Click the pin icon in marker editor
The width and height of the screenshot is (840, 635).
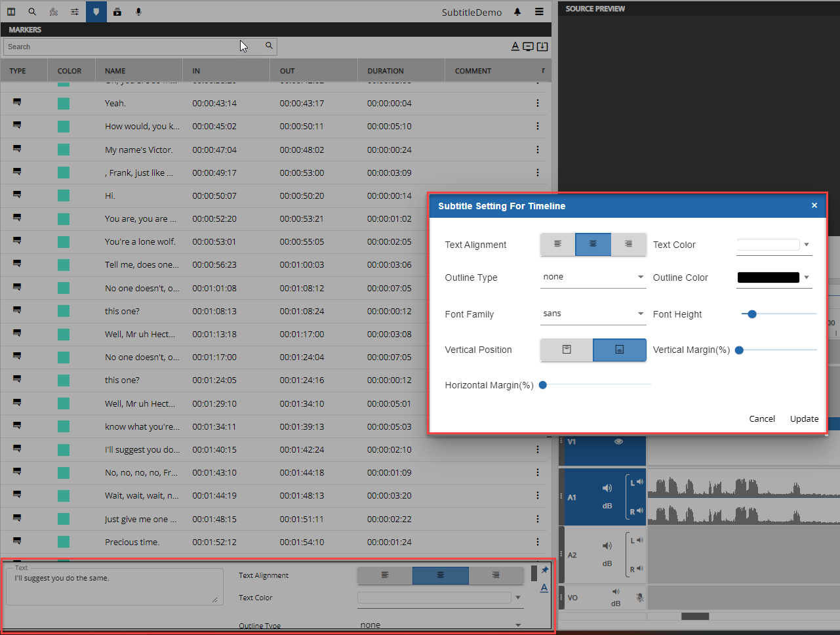coord(544,570)
